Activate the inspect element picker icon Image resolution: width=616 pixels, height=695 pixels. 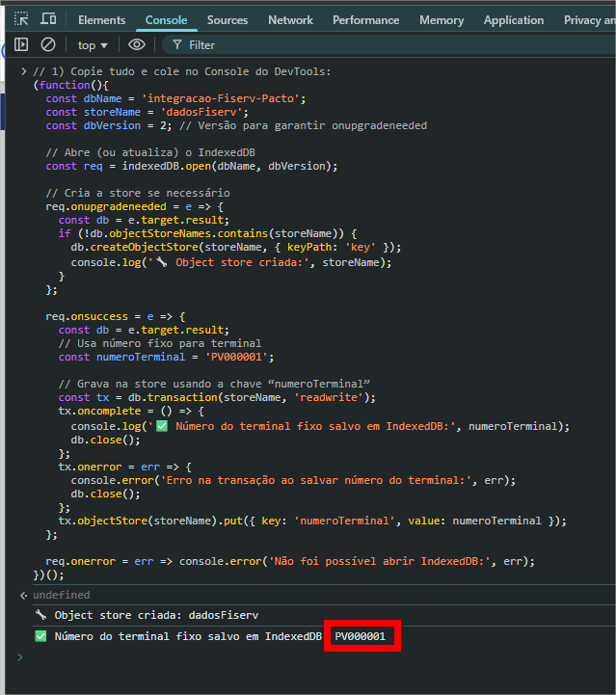21,19
